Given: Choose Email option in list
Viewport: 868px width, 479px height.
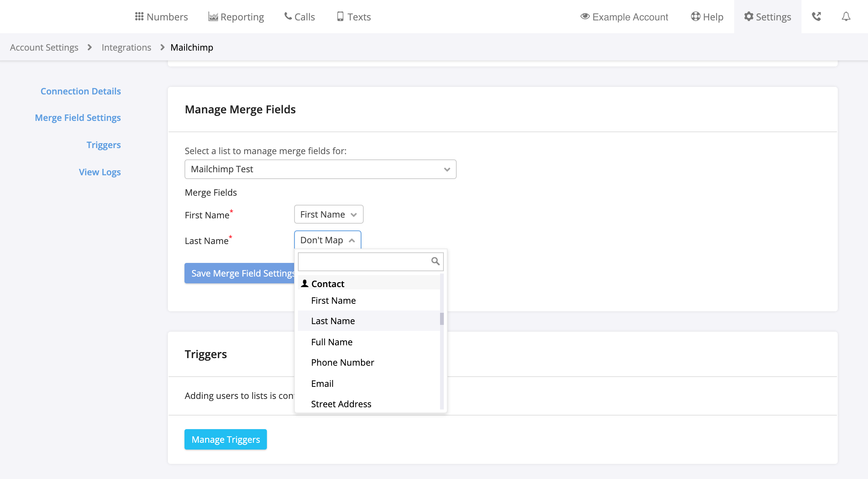Looking at the screenshot, I should pyautogui.click(x=369, y=383).
